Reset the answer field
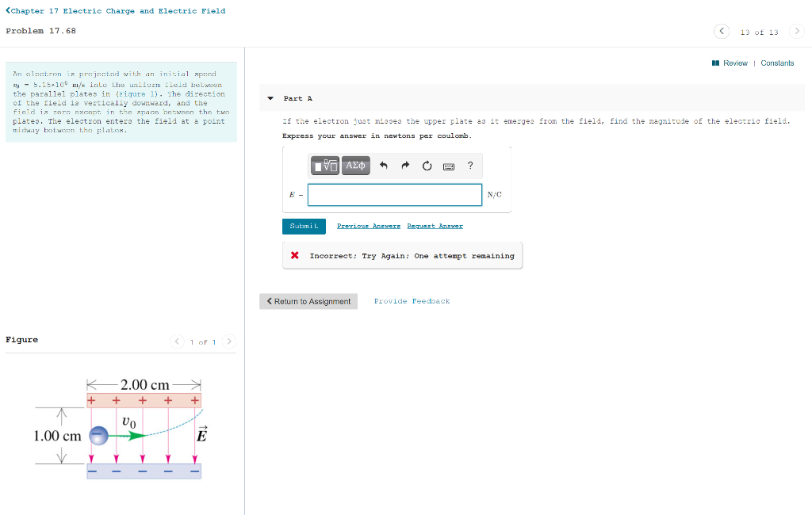812x515 pixels. [427, 165]
